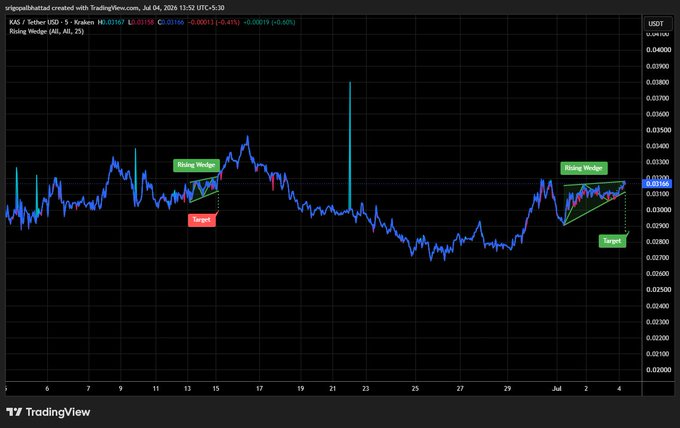Click the High value 0.03167
The image size is (680, 428).
111,22
